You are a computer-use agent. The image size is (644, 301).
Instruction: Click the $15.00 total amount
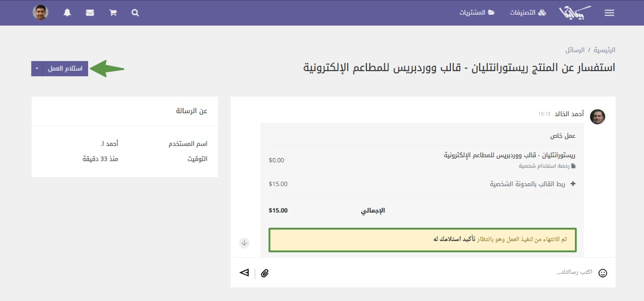278,210
